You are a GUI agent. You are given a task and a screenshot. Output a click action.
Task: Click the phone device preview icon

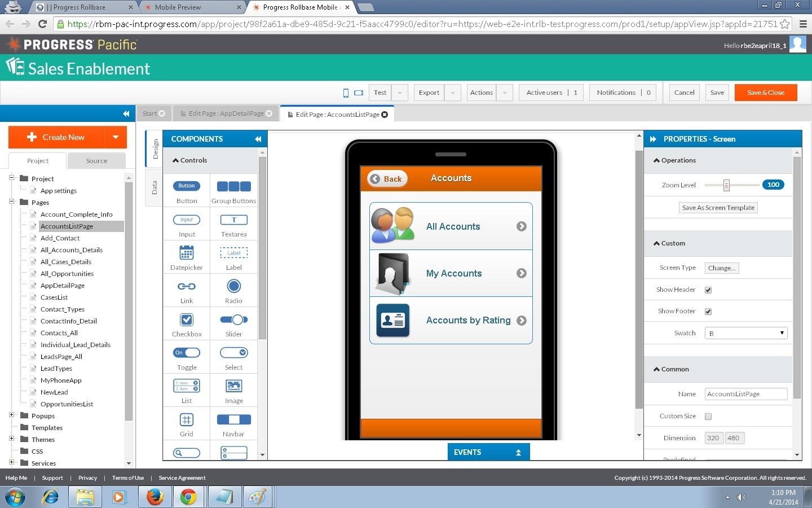click(x=346, y=93)
